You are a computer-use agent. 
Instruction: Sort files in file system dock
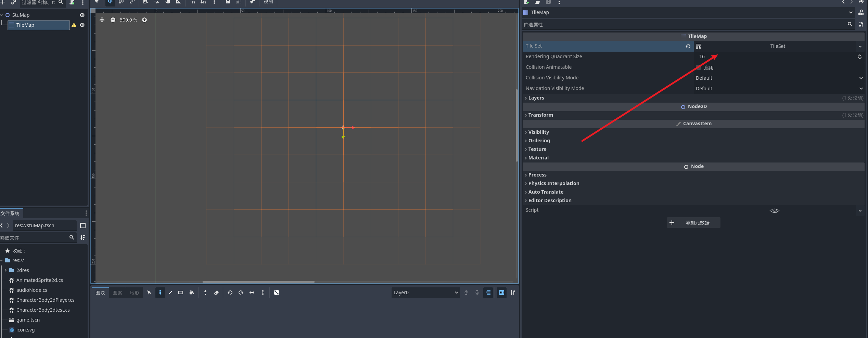(x=83, y=237)
